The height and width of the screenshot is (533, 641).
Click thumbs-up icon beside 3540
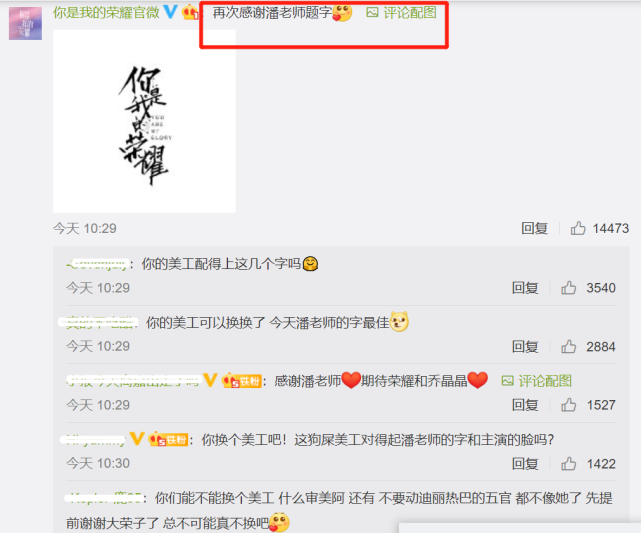tap(568, 288)
